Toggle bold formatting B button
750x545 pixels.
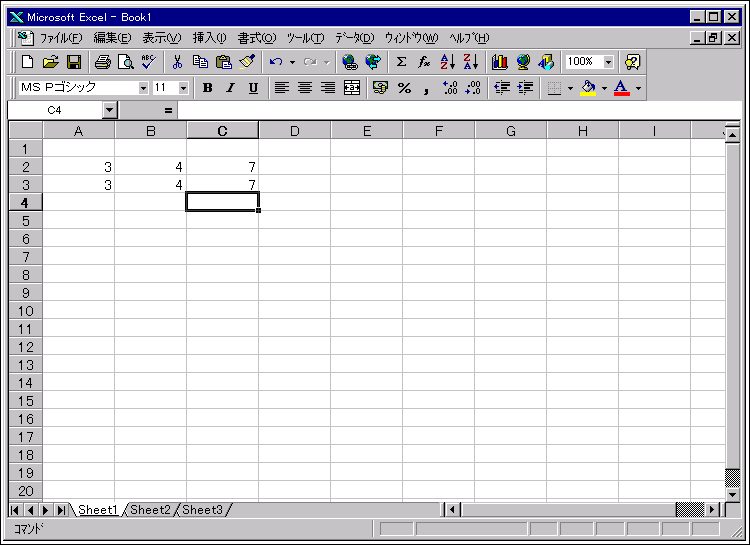208,88
